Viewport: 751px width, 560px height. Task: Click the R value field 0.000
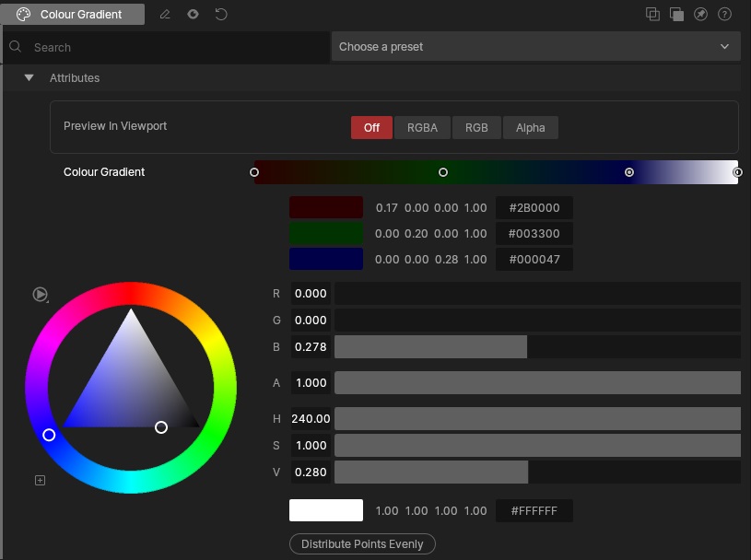tap(311, 294)
